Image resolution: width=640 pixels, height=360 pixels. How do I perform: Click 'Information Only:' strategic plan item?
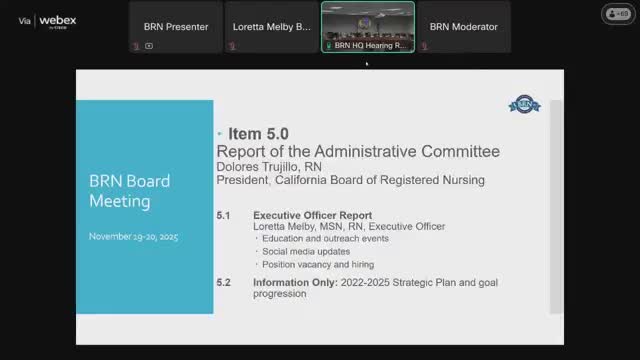(x=375, y=288)
